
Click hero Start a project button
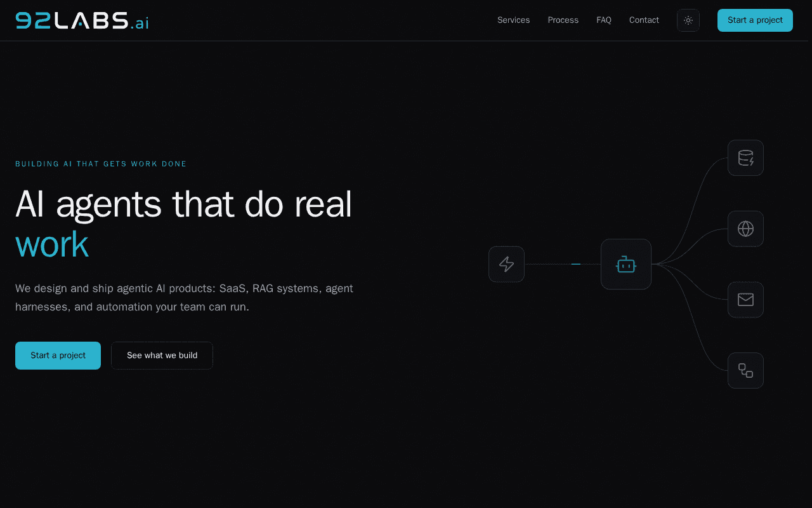click(58, 356)
